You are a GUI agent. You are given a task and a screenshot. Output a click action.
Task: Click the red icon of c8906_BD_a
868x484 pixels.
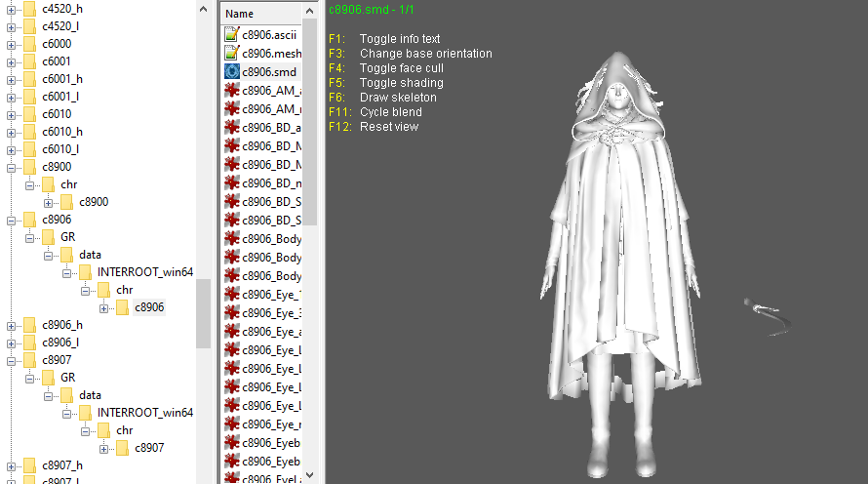232,128
